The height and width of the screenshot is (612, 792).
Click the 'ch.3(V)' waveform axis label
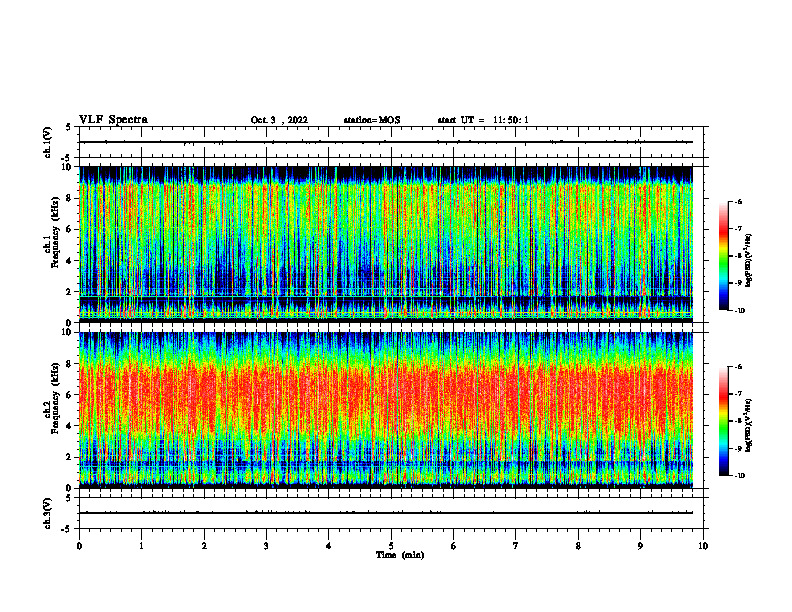(x=47, y=513)
